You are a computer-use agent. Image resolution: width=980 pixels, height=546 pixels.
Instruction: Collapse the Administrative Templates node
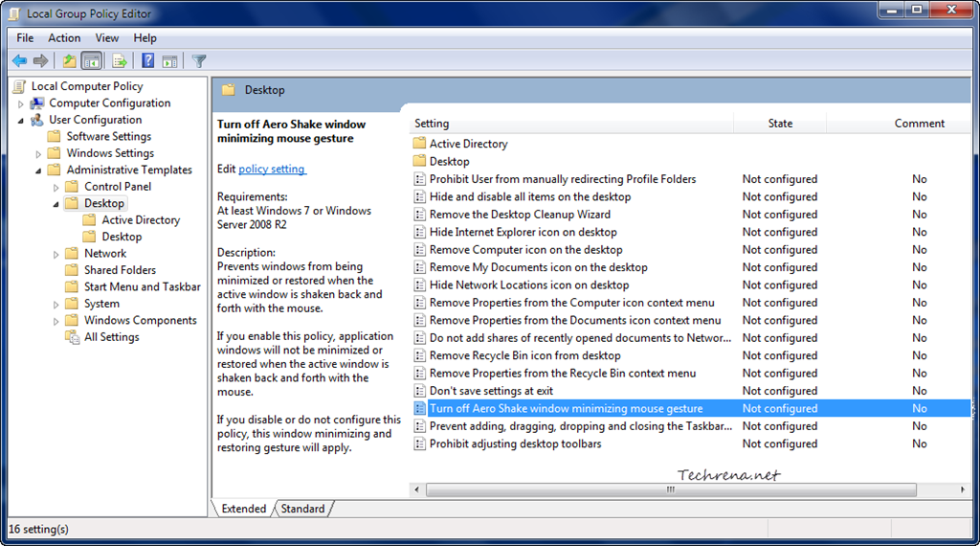38,171
